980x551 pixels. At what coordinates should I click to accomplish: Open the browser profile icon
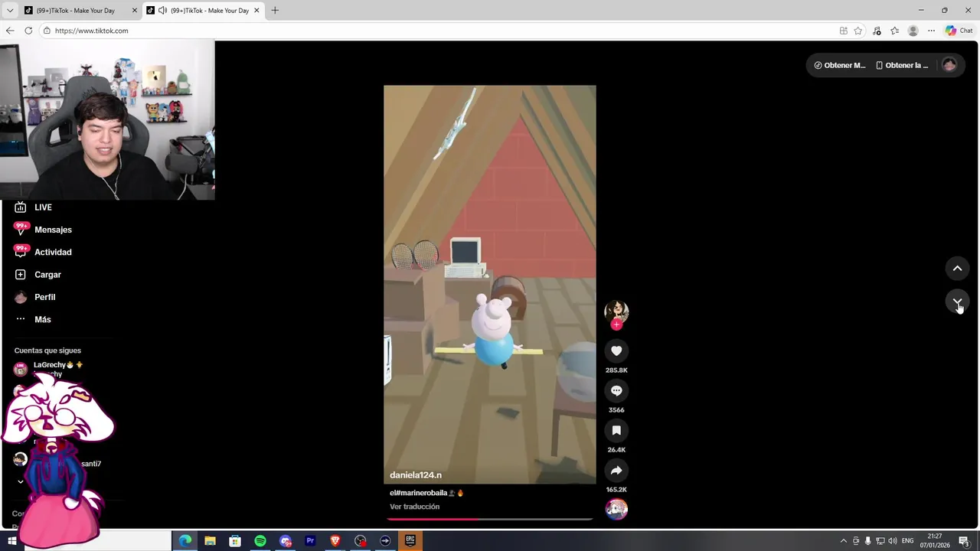point(913,31)
